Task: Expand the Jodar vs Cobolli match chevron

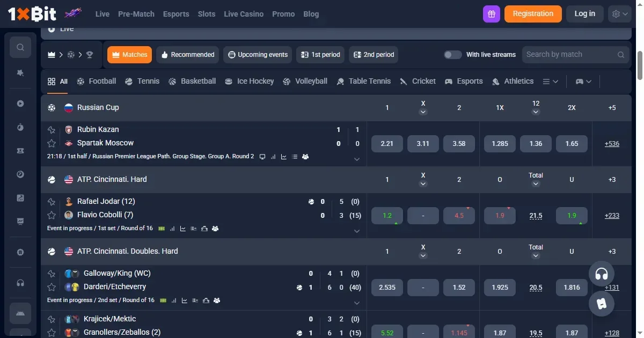Action: (x=357, y=231)
